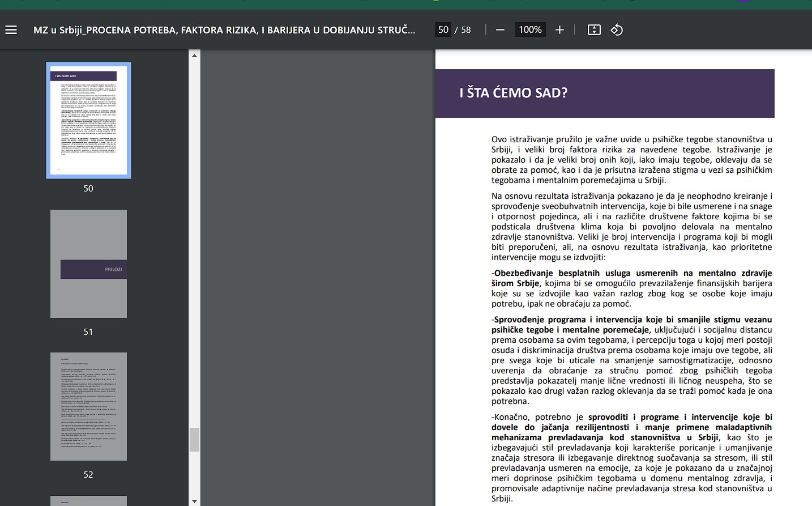Zoom in with the plus button

click(x=559, y=30)
